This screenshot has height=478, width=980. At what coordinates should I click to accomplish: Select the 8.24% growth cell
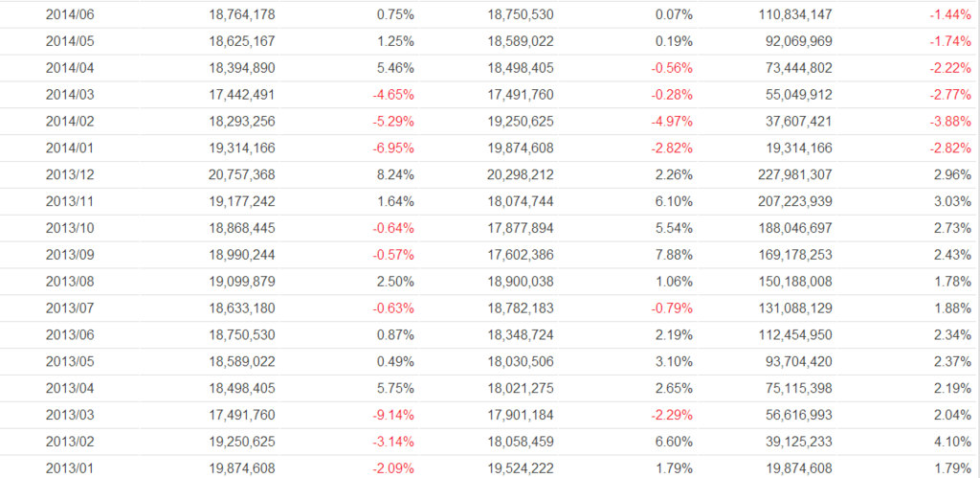point(395,175)
